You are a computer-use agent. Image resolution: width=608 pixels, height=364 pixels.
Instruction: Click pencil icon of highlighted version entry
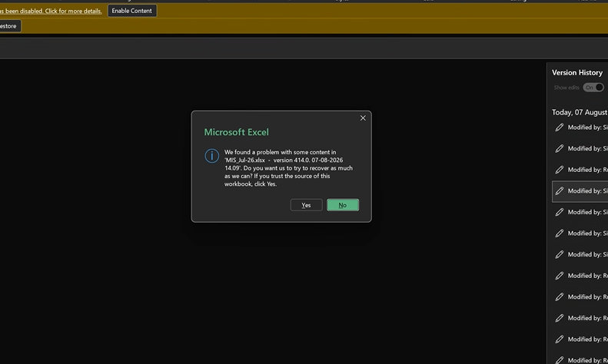point(559,191)
